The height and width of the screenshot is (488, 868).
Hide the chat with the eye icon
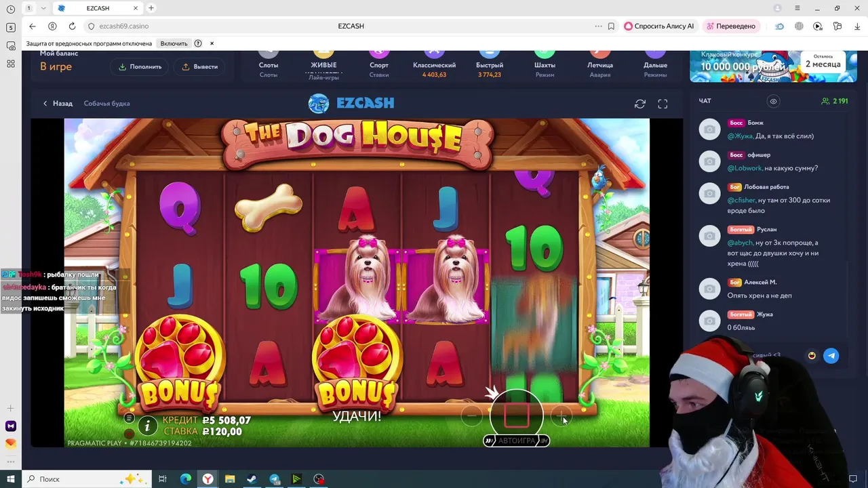pos(773,101)
